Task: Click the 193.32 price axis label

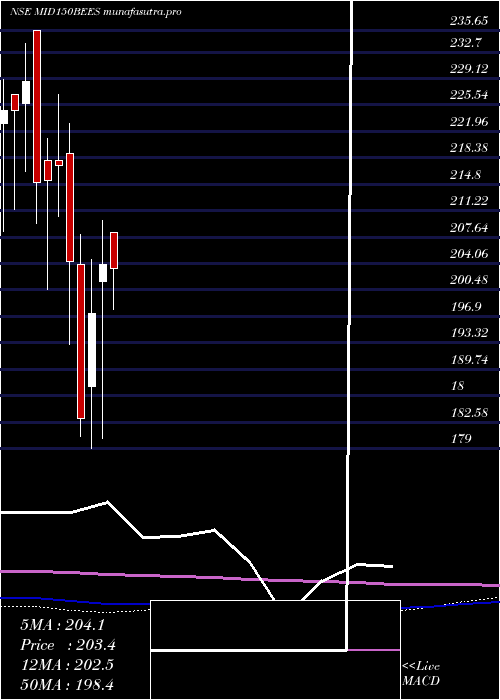Action: tap(469, 333)
